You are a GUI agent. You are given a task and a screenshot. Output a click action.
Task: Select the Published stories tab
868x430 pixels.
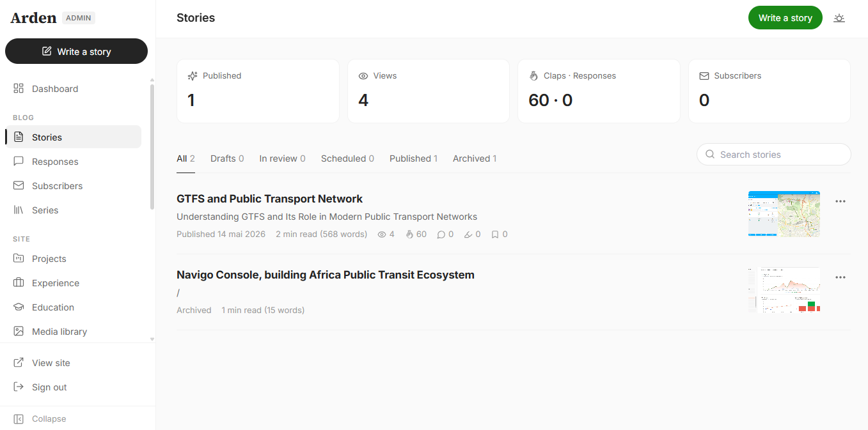click(x=413, y=158)
